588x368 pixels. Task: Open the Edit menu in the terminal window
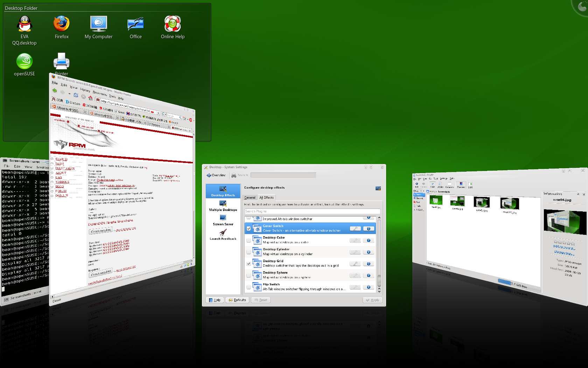(17, 166)
